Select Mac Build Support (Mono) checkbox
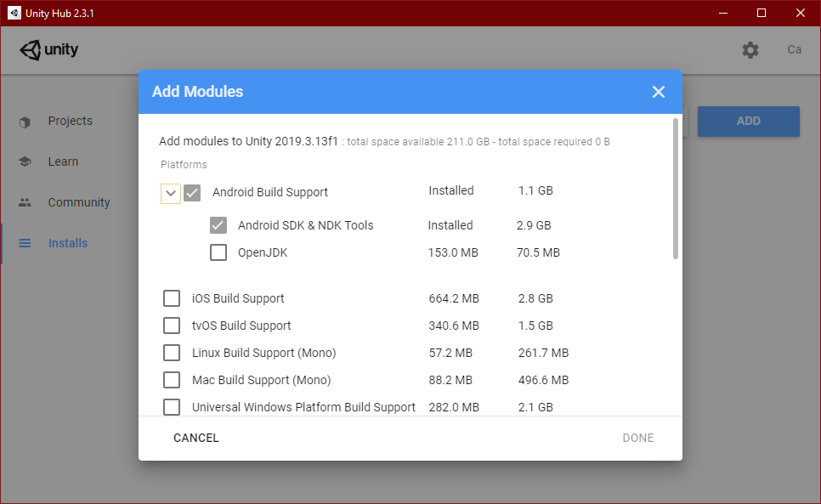The width and height of the screenshot is (821, 504). pos(172,380)
